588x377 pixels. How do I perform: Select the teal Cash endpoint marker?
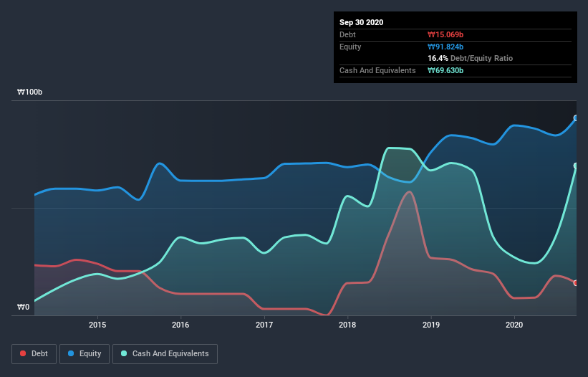click(576, 166)
